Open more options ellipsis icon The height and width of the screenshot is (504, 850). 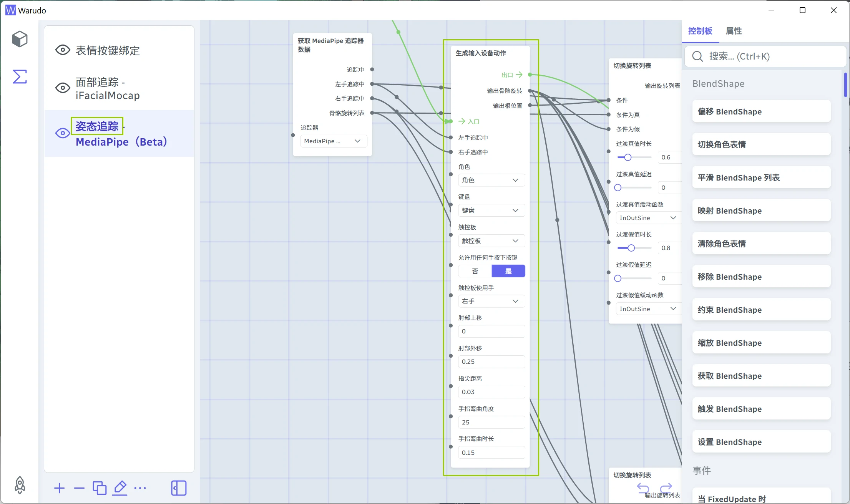[x=140, y=488]
